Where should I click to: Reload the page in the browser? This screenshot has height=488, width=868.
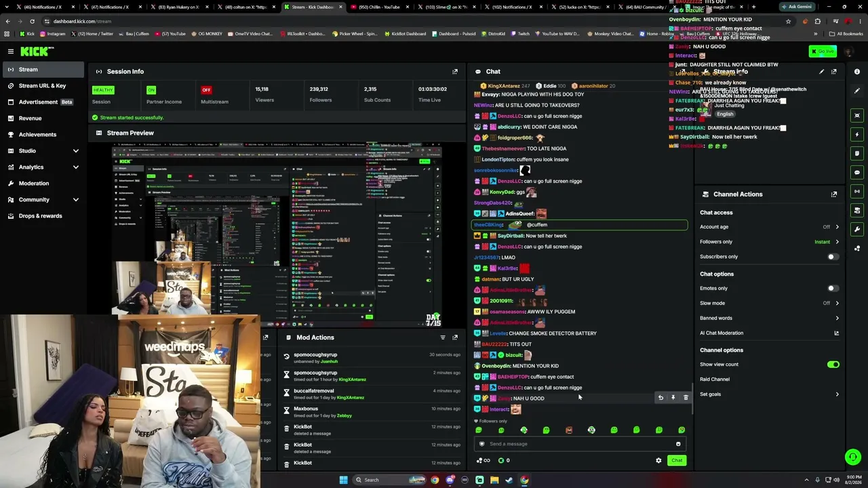point(32,21)
